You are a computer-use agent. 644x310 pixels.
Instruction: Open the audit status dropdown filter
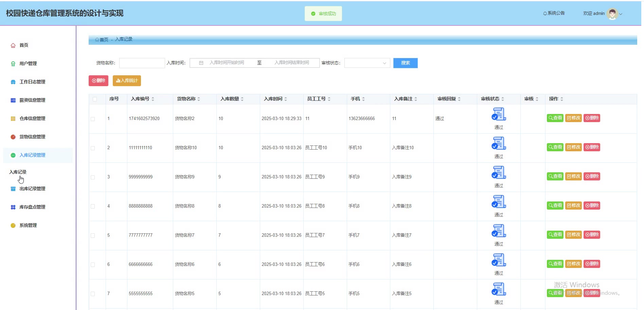pyautogui.click(x=367, y=63)
